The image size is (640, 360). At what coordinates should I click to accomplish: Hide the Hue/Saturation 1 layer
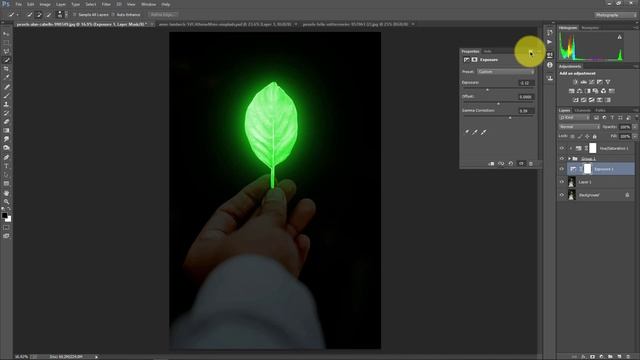[562, 149]
